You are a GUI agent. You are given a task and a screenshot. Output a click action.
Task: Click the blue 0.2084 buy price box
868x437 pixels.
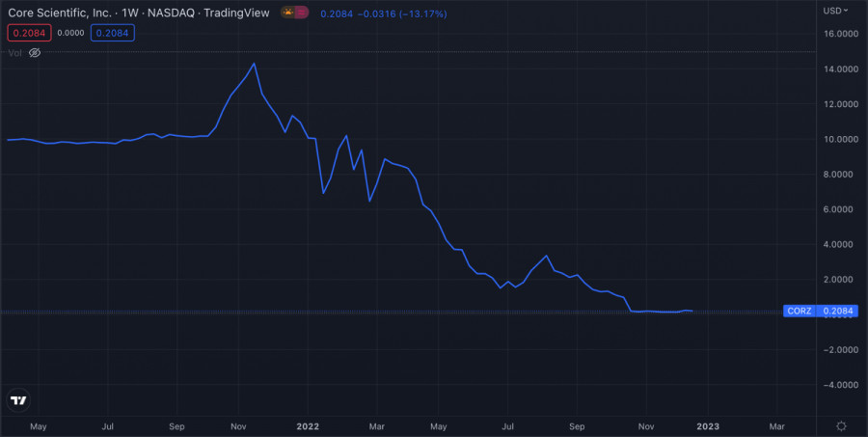tap(113, 33)
